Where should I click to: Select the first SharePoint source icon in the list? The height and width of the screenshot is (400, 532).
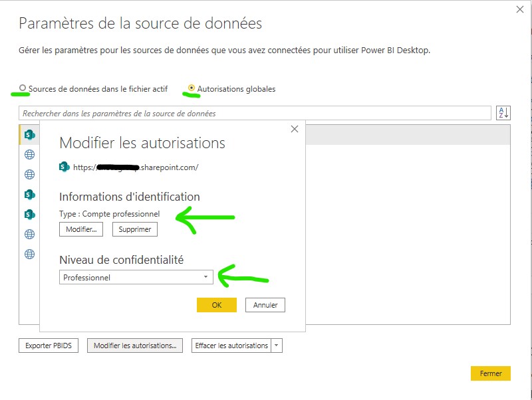click(29, 136)
